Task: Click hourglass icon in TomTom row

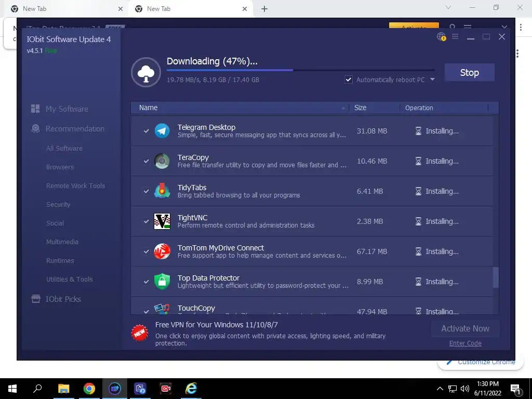Action: pos(418,251)
